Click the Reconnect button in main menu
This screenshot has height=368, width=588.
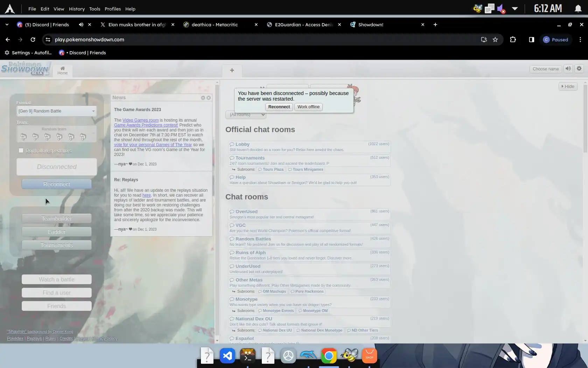57,184
